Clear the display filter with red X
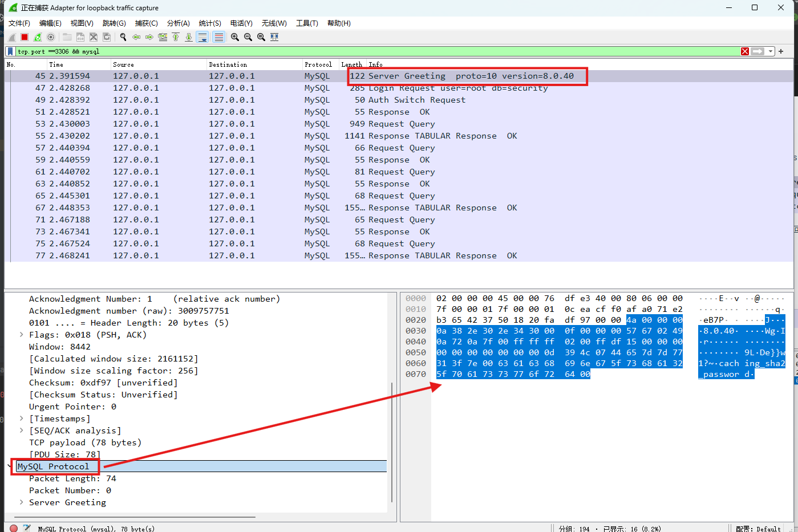Viewport: 798px width, 532px height. point(745,51)
